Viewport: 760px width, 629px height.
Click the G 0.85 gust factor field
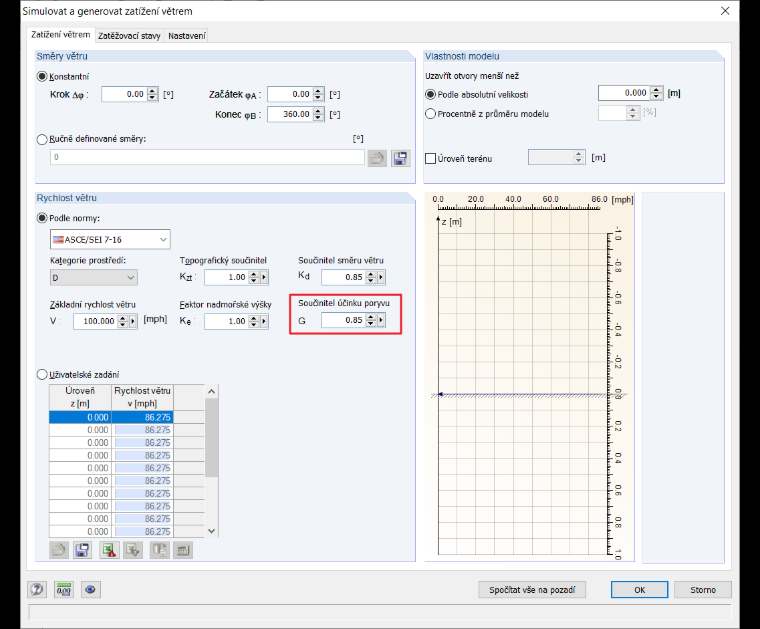343,320
